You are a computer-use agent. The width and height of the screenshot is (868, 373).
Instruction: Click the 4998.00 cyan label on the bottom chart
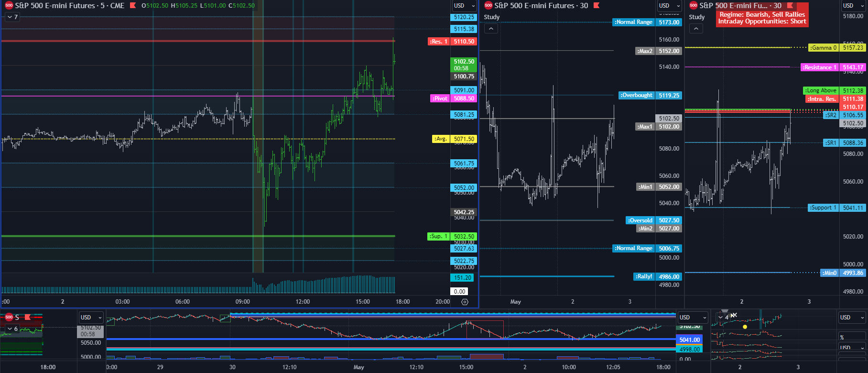click(x=690, y=350)
